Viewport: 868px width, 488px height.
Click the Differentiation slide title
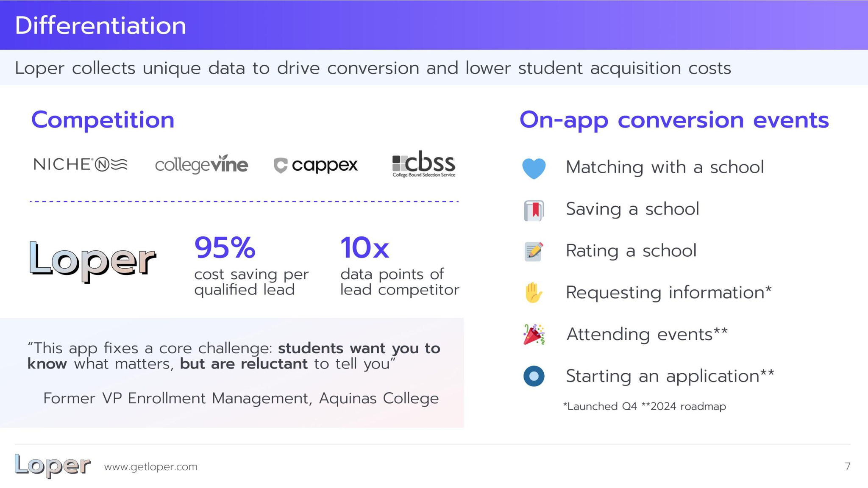(x=100, y=25)
